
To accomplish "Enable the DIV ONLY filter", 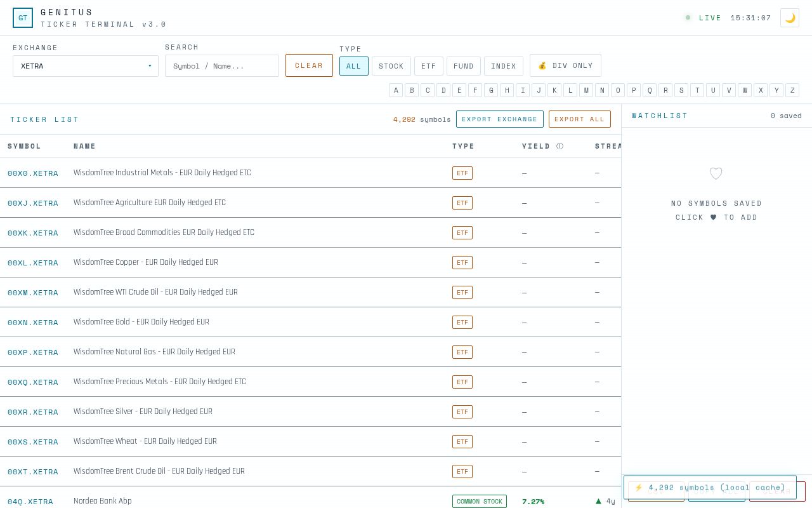I will click(565, 65).
